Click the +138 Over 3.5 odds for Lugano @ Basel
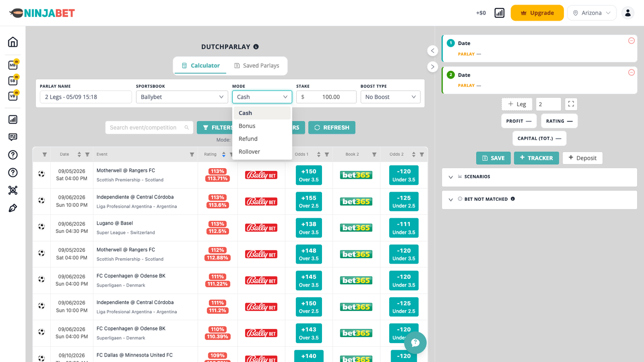Image resolution: width=644 pixels, height=362 pixels. [309, 228]
